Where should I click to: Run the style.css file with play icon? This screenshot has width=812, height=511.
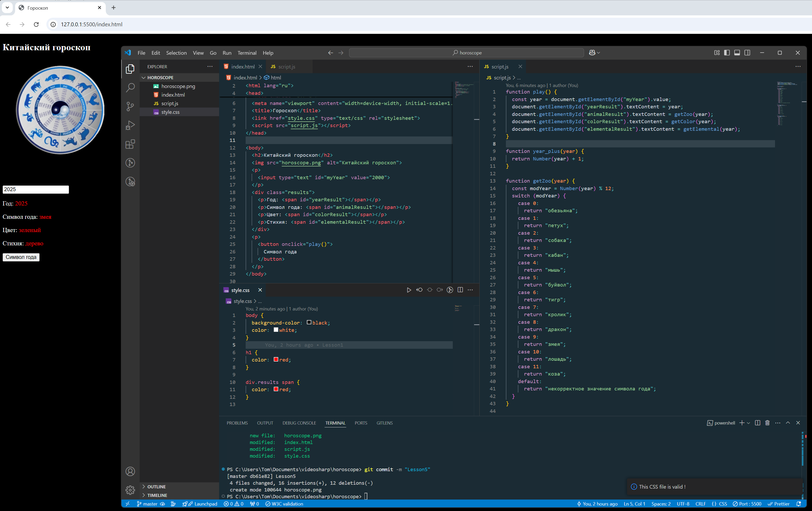point(409,290)
